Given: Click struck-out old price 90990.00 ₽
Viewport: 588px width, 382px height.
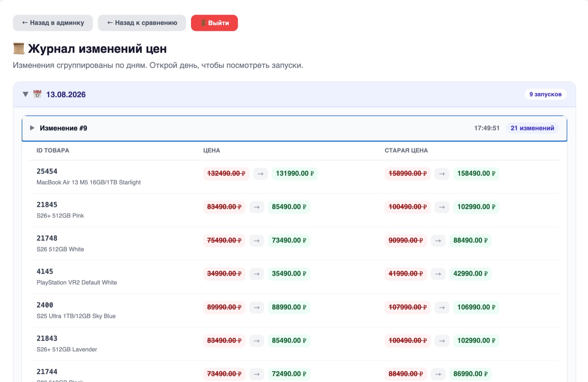Looking at the screenshot, I should tap(406, 240).
